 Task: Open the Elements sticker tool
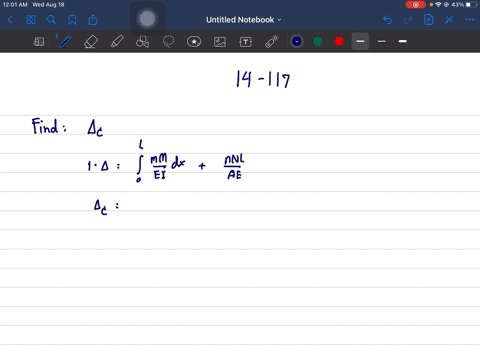tap(194, 42)
